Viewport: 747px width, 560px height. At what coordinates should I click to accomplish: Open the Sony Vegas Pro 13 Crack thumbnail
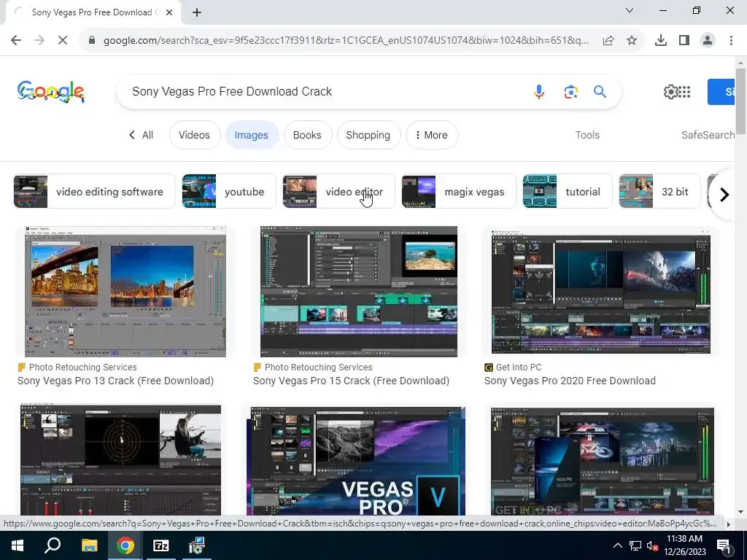pos(125,292)
